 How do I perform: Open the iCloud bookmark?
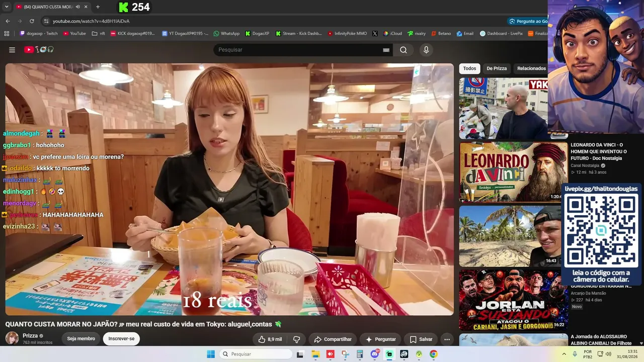392,34
